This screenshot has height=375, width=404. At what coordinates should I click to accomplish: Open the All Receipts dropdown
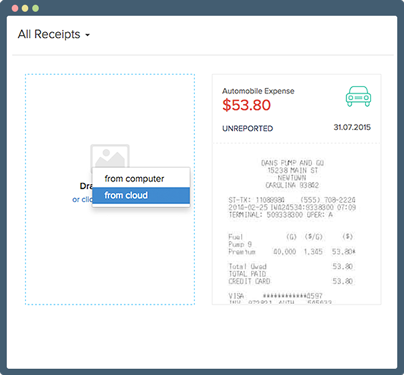click(54, 34)
